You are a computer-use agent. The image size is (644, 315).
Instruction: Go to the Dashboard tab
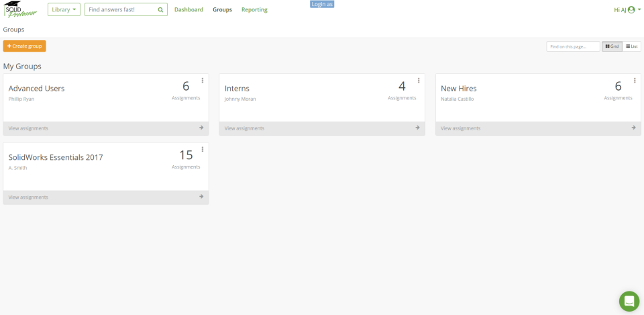point(189,9)
